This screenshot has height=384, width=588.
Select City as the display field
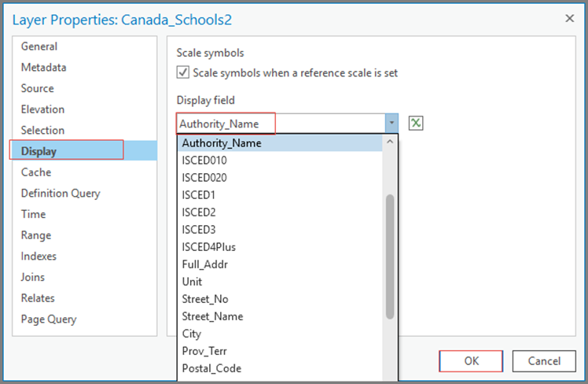(x=280, y=334)
